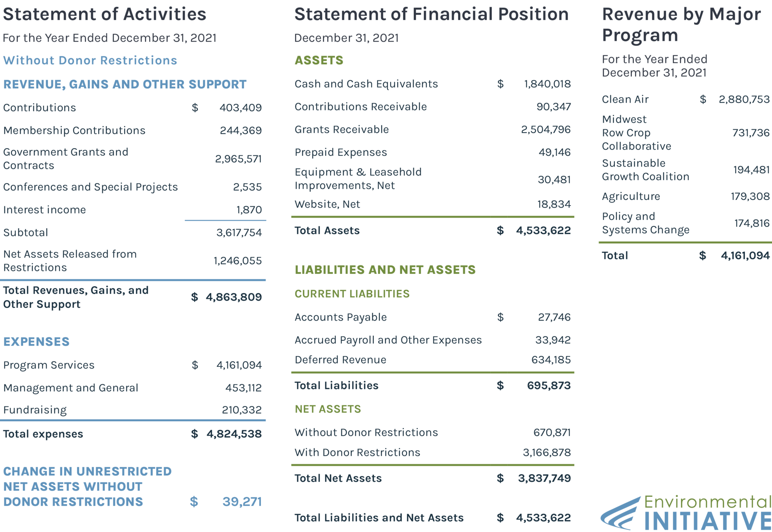Image resolution: width=772 pixels, height=532 pixels.
Task: Click the Statement of Financial Position heading
Action: click(x=431, y=14)
